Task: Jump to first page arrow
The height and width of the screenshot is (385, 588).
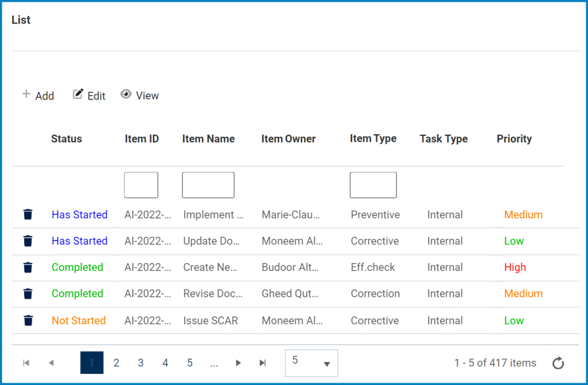Action: coord(26,363)
